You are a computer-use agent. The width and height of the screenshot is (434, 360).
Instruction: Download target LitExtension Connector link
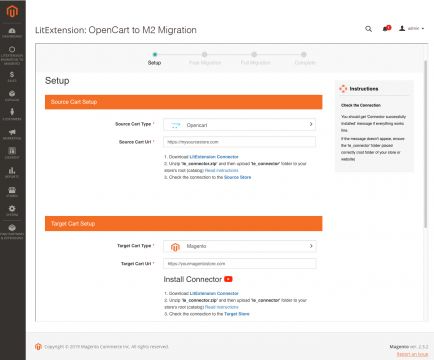click(214, 293)
